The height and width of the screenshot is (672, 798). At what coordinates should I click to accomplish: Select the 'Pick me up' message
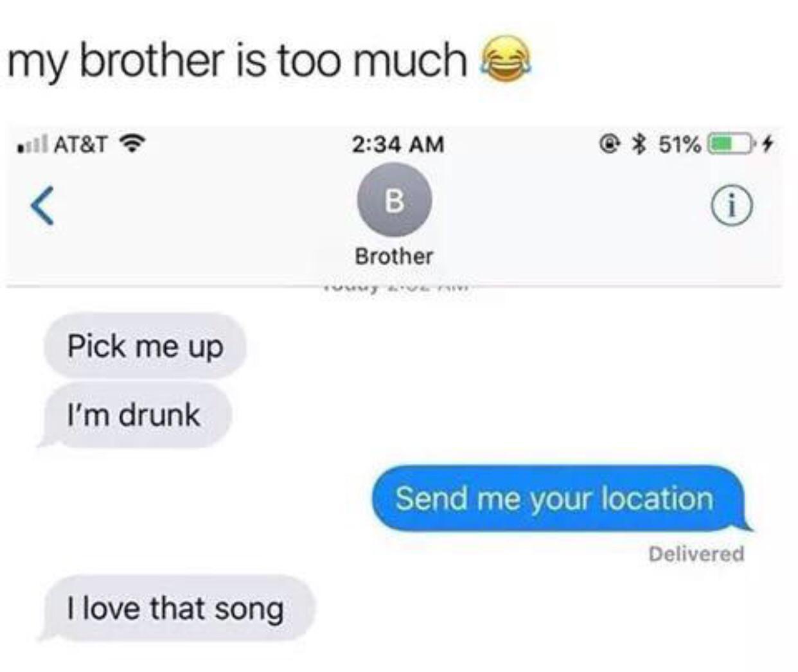[145, 346]
